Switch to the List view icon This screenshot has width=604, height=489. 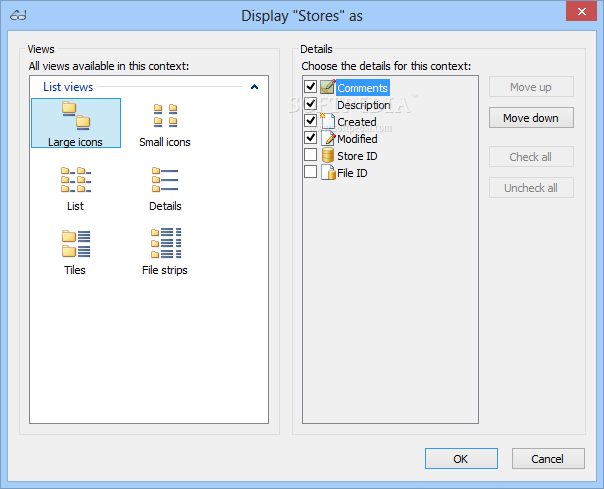coord(76,180)
